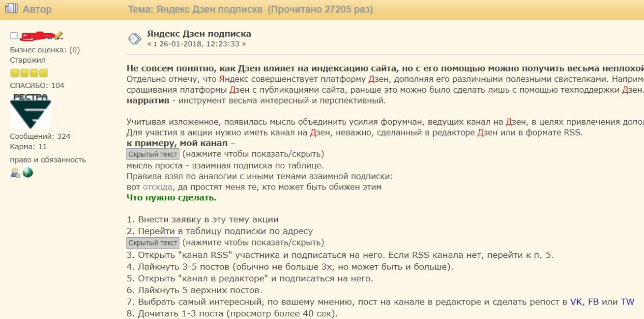Click step '6. Лайкнуть 5 верхних постов.'
This screenshot has width=644, height=319.
tap(194, 291)
